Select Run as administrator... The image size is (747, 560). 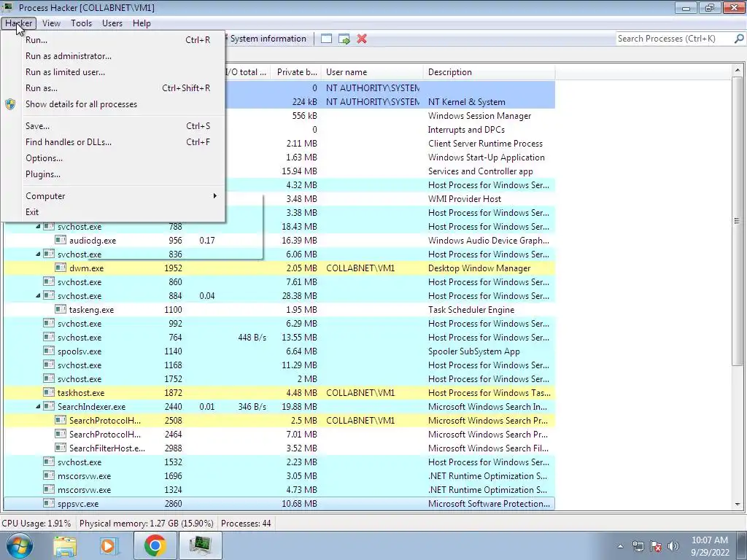coord(113,56)
